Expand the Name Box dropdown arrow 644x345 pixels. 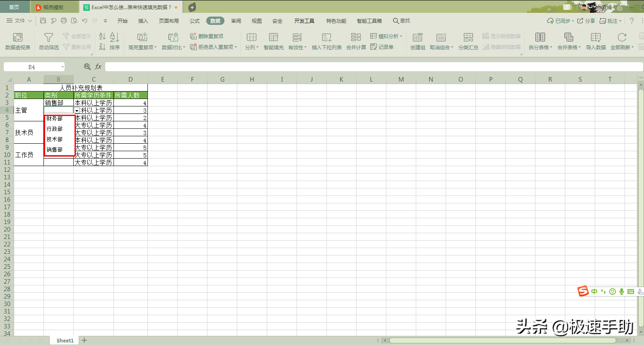[63, 67]
